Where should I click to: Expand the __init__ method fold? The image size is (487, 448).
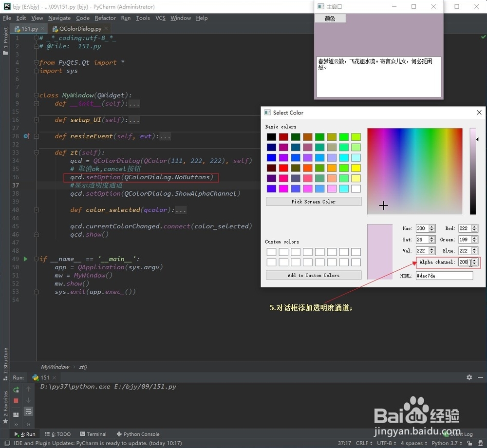click(x=37, y=103)
